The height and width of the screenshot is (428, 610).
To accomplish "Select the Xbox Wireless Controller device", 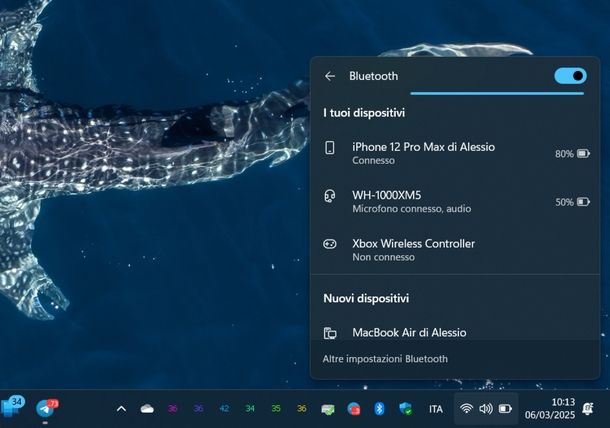I will click(455, 250).
